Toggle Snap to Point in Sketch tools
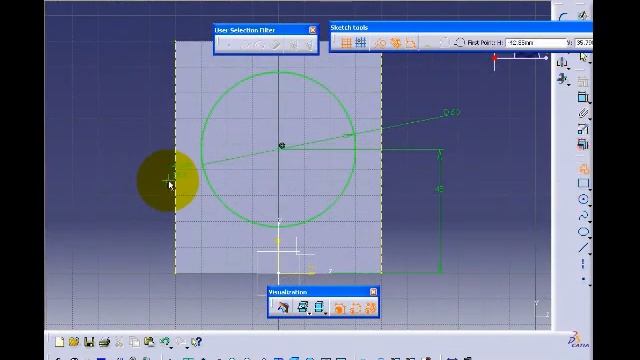The image size is (640, 360). pyautogui.click(x=361, y=42)
